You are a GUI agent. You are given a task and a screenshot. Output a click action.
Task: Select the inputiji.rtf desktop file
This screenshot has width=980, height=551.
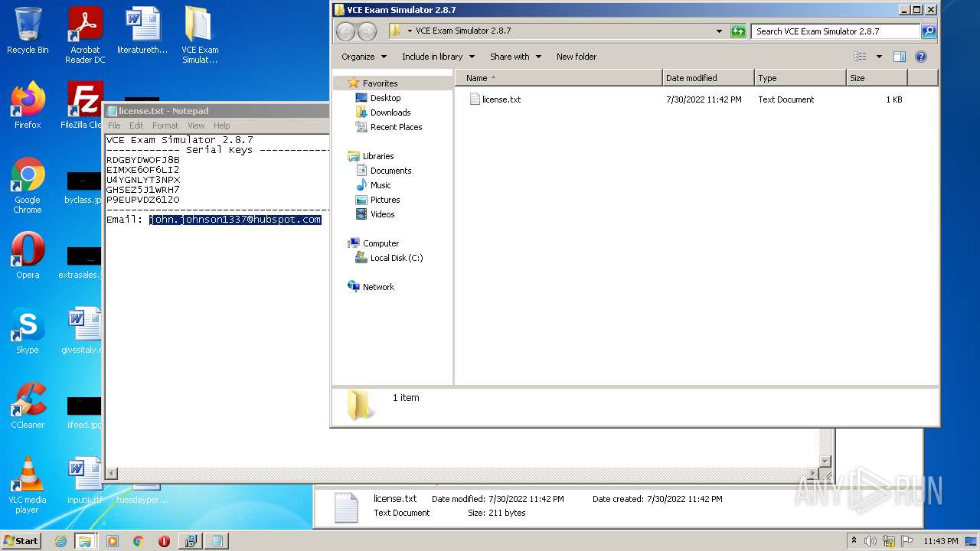click(84, 481)
